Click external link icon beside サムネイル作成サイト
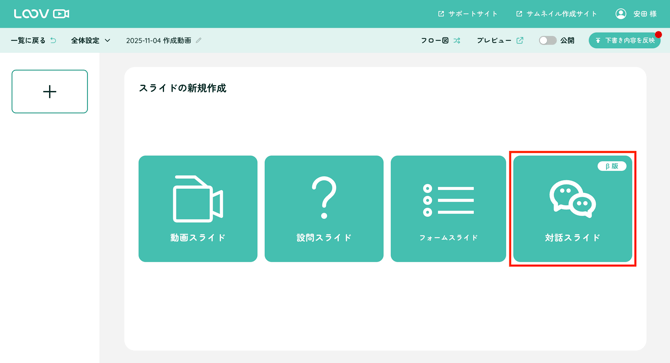This screenshot has height=363, width=670. 519,14
